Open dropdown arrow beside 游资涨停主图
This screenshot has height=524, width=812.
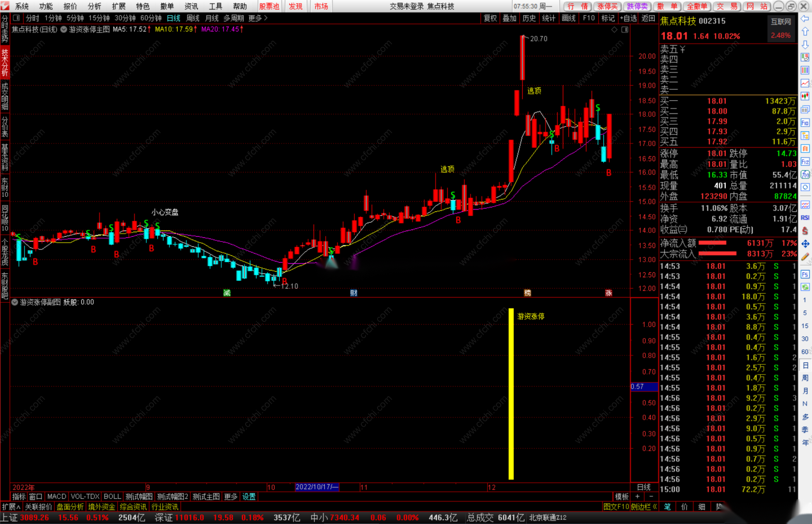click(x=64, y=29)
